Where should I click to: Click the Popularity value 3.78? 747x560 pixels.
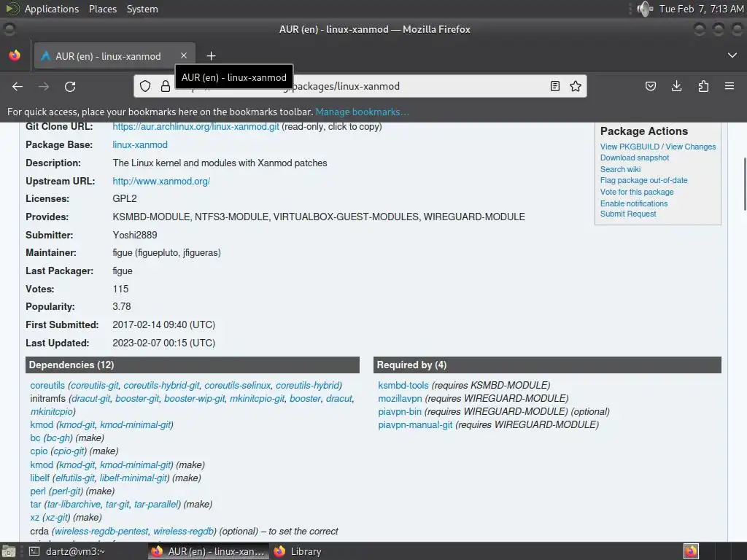coord(122,307)
